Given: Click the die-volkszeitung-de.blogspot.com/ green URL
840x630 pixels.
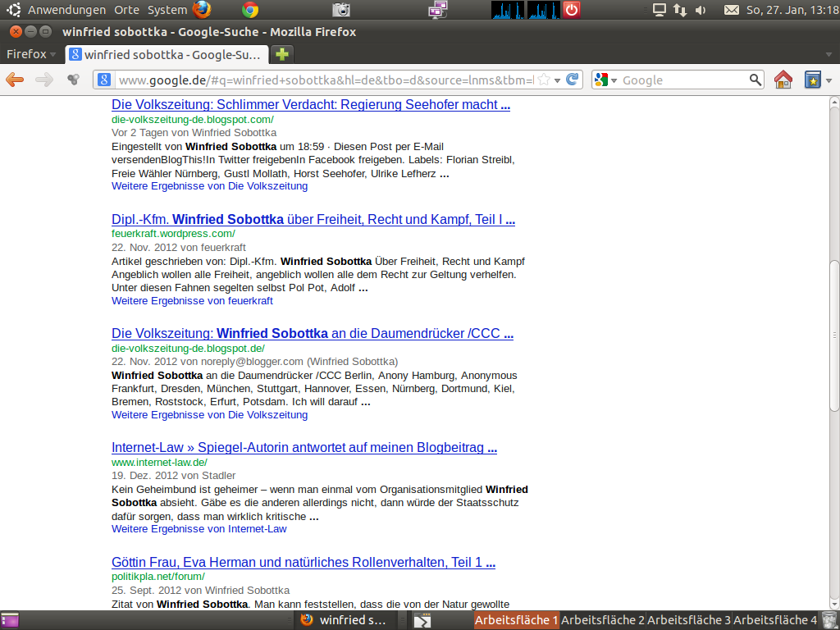Looking at the screenshot, I should pyautogui.click(x=192, y=120).
